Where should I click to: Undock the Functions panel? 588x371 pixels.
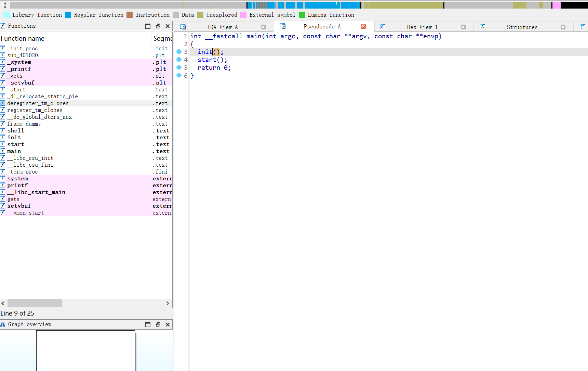[158, 26]
